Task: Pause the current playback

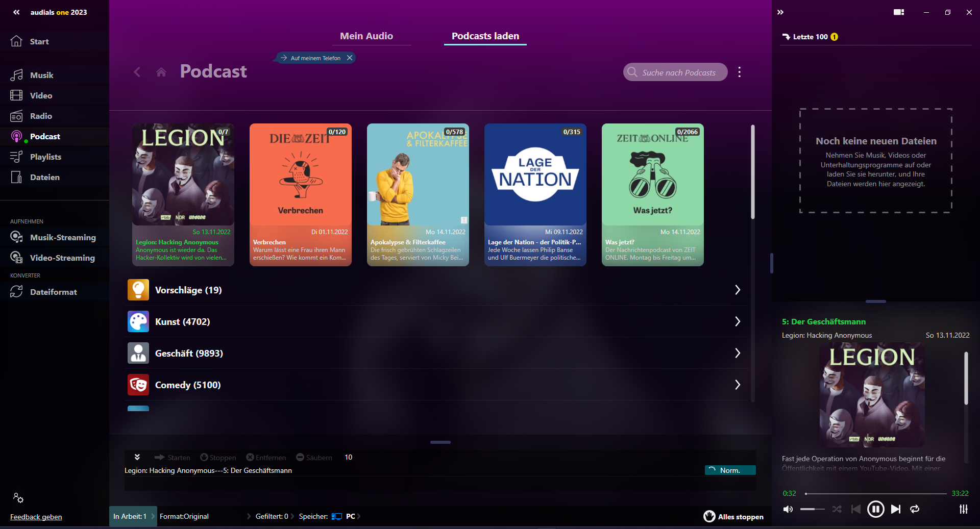Action: pyautogui.click(x=876, y=509)
